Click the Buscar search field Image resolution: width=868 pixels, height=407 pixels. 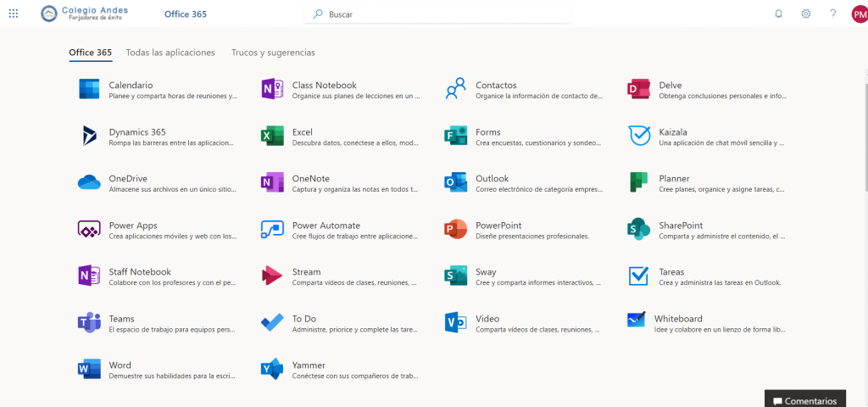(437, 14)
